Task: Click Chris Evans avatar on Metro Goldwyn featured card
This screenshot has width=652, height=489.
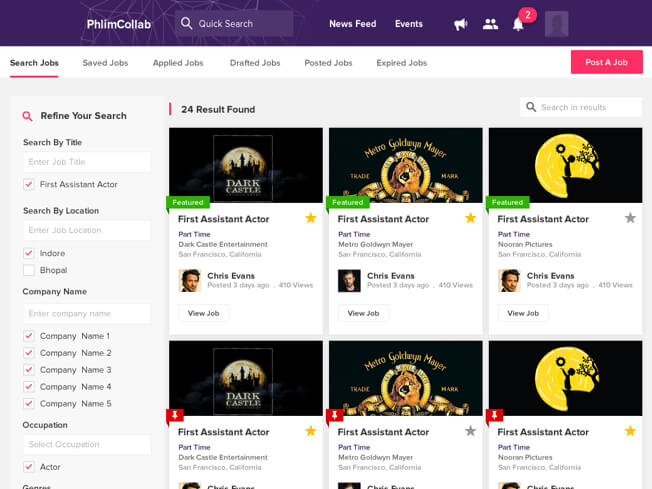Action: [349, 280]
